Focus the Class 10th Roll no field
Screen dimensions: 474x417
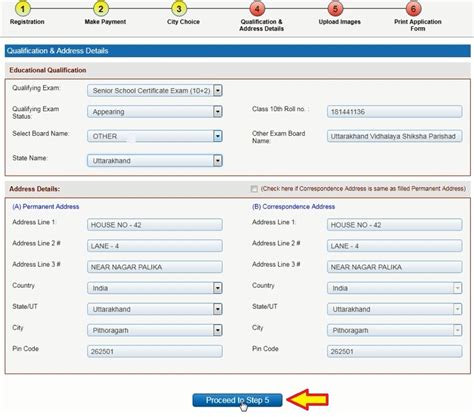[x=395, y=112]
